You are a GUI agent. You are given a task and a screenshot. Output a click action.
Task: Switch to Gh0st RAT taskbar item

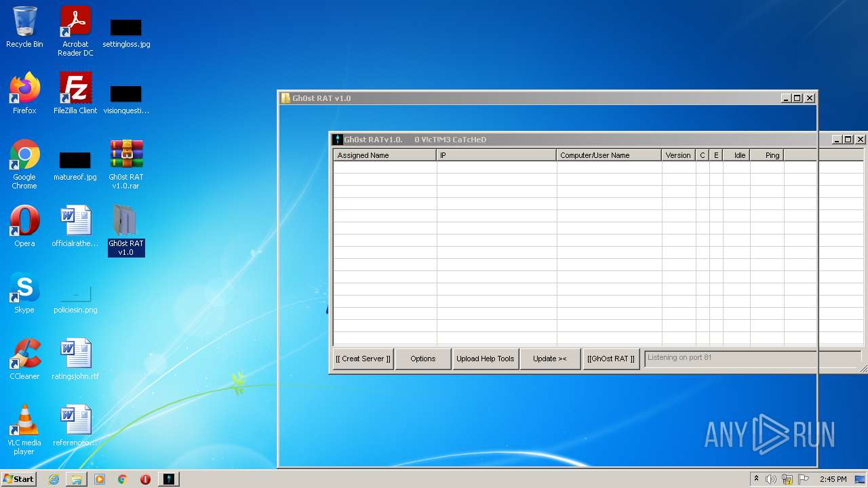tap(169, 479)
